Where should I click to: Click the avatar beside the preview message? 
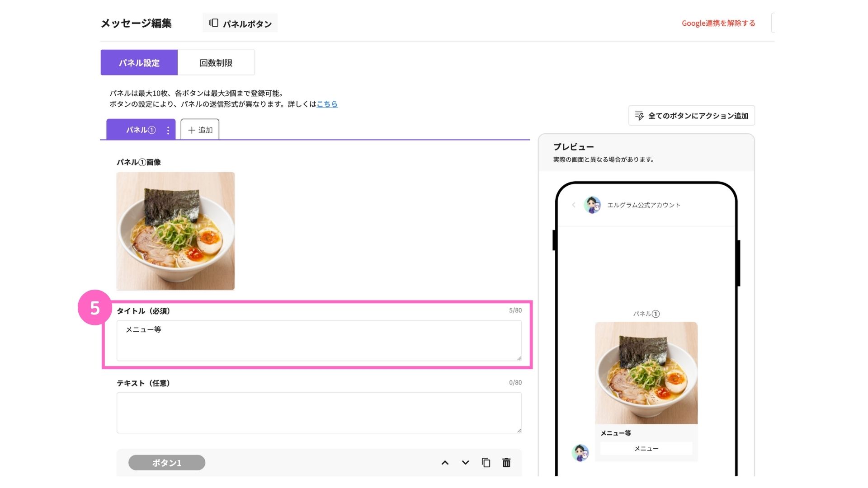(x=580, y=452)
